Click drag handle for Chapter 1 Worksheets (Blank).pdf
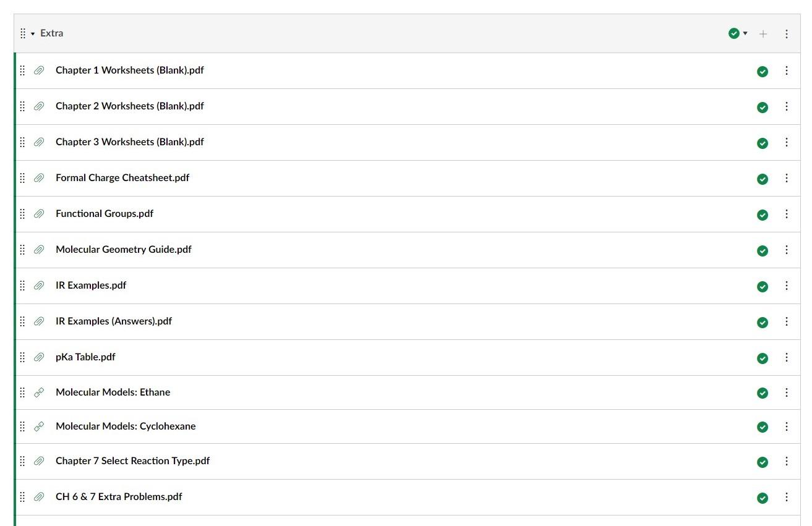The image size is (812, 526). [22, 70]
